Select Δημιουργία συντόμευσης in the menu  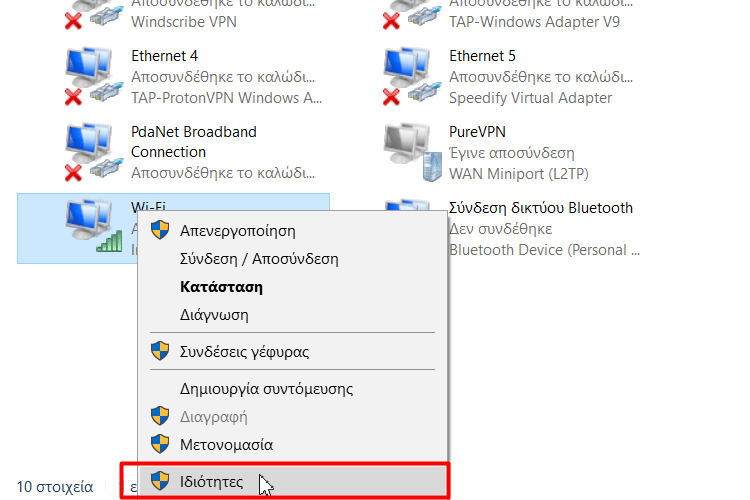tap(266, 388)
